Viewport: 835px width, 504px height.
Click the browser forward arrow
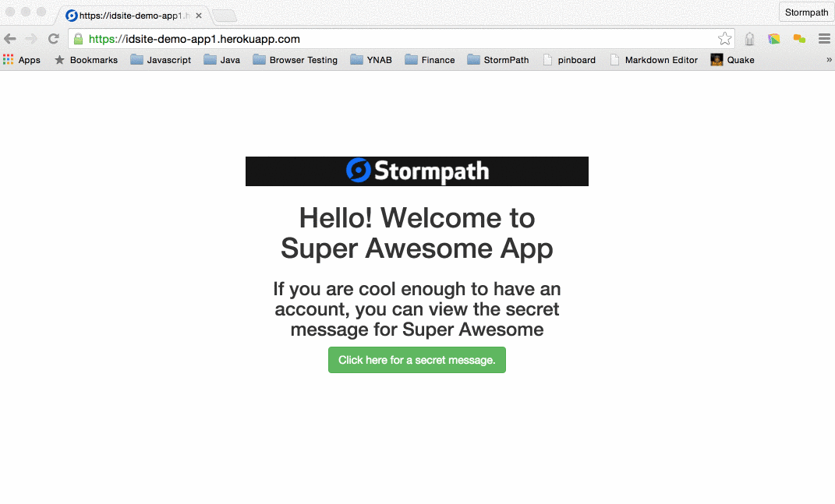point(31,38)
